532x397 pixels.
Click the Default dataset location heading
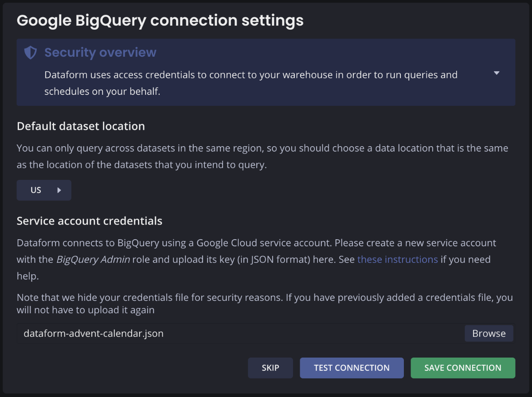pos(81,126)
